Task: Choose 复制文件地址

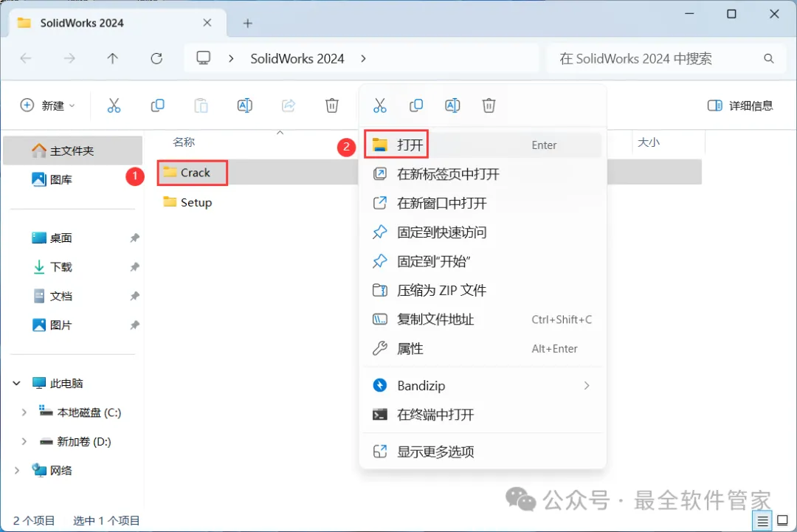Action: 483,319
